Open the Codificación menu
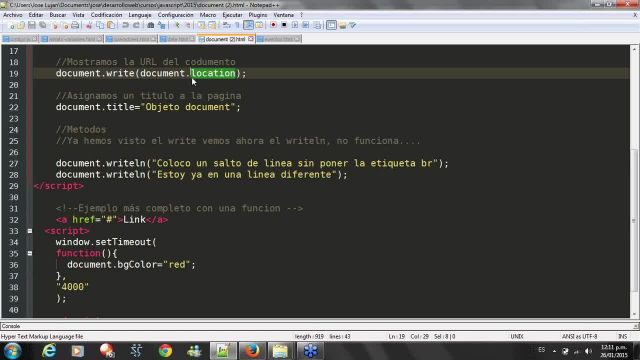The width and height of the screenshot is (640, 360). [x=106, y=15]
